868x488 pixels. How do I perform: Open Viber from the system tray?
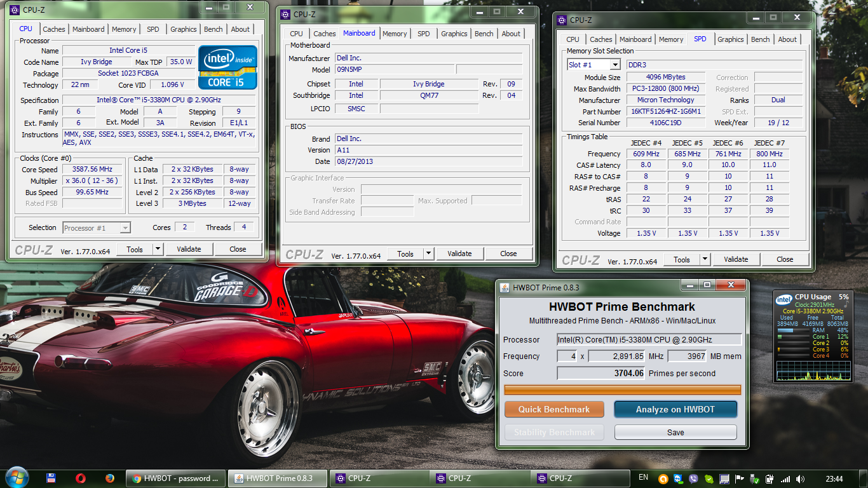click(x=693, y=479)
